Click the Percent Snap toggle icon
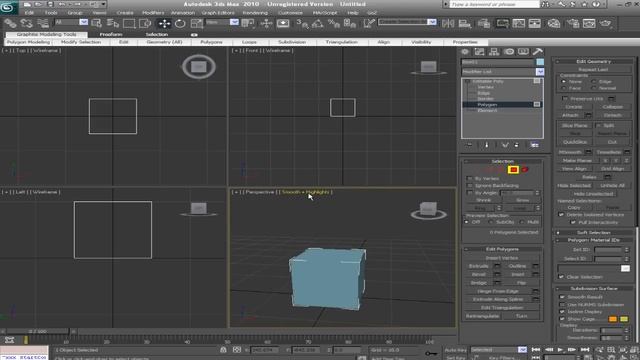640x360 pixels. [x=333, y=23]
